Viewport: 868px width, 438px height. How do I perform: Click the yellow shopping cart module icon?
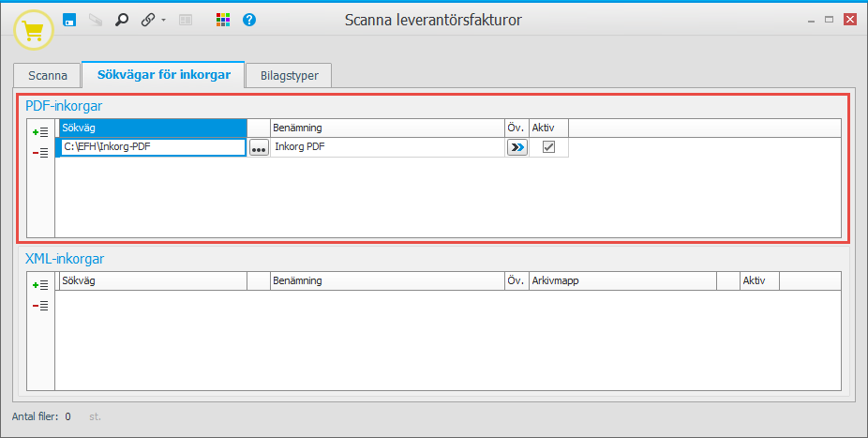pyautogui.click(x=33, y=31)
